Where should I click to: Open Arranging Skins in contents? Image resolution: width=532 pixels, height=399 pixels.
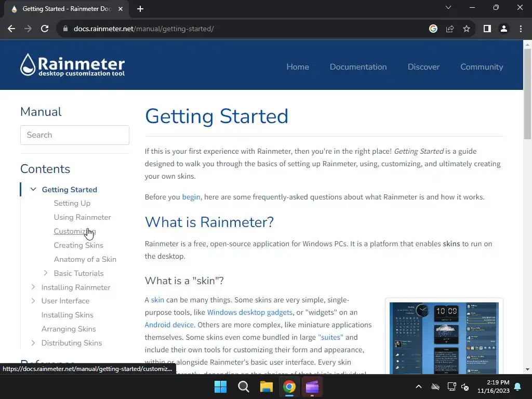pyautogui.click(x=69, y=329)
